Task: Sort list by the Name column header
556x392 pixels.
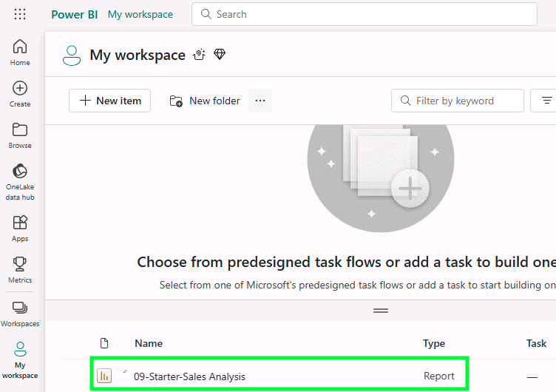Action: click(149, 343)
